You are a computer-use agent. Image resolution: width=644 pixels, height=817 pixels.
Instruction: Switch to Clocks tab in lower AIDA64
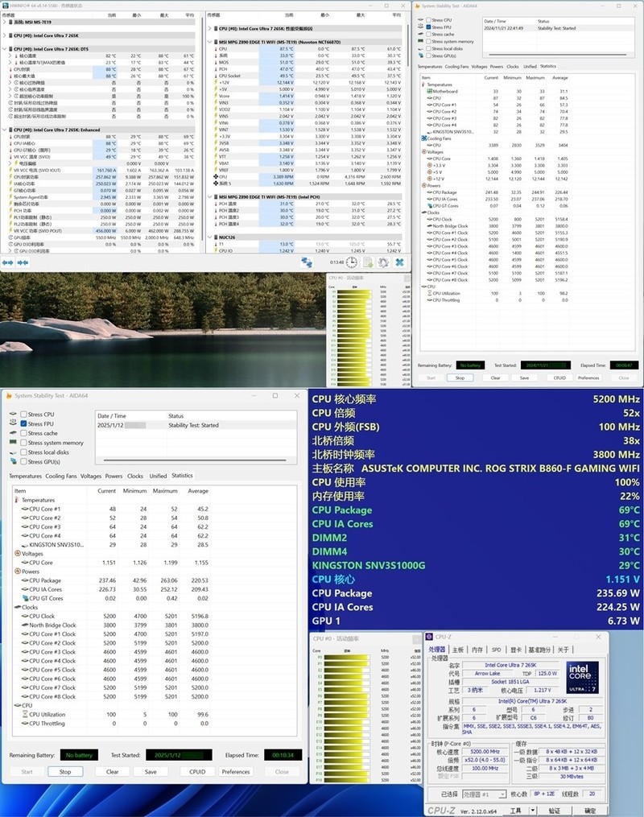135,476
